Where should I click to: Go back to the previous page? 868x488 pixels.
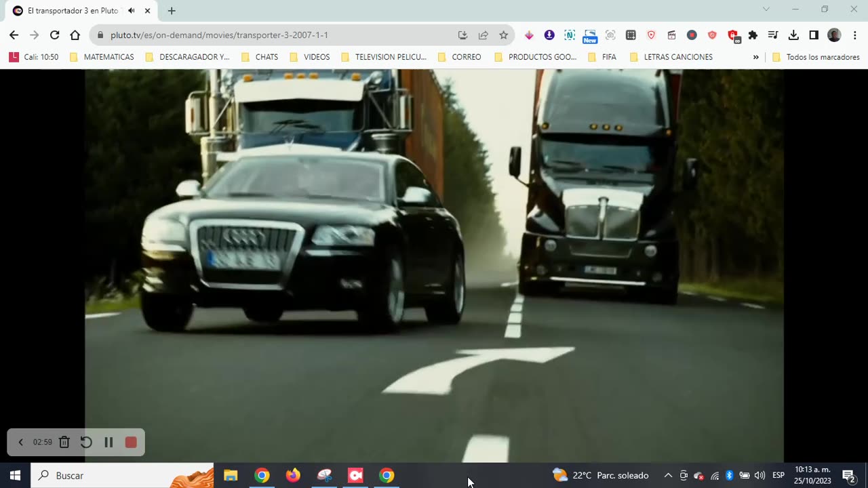[14, 35]
